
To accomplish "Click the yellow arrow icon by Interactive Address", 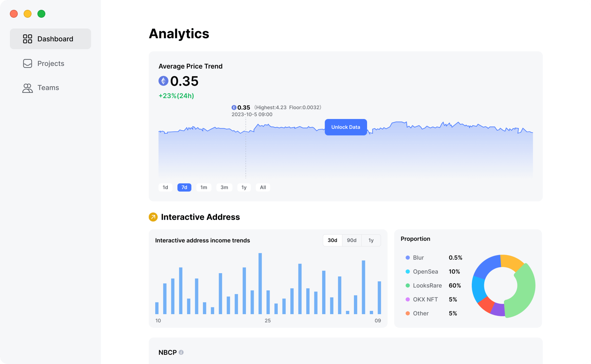I will coord(153,217).
